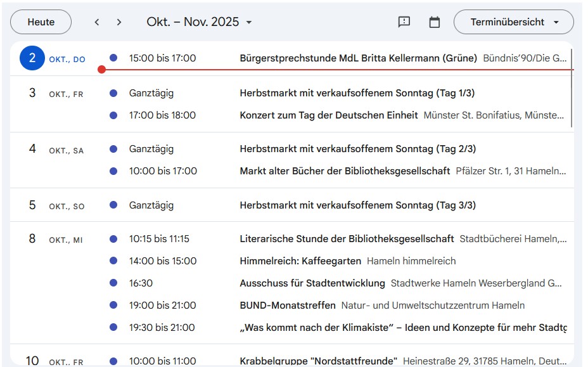The image size is (588, 367).
Task: Click the red current-time indicator line
Action: pos(336,69)
